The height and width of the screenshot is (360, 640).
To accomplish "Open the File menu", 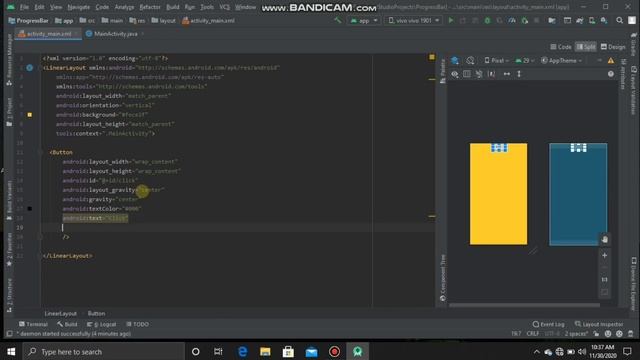I will (x=24, y=7).
